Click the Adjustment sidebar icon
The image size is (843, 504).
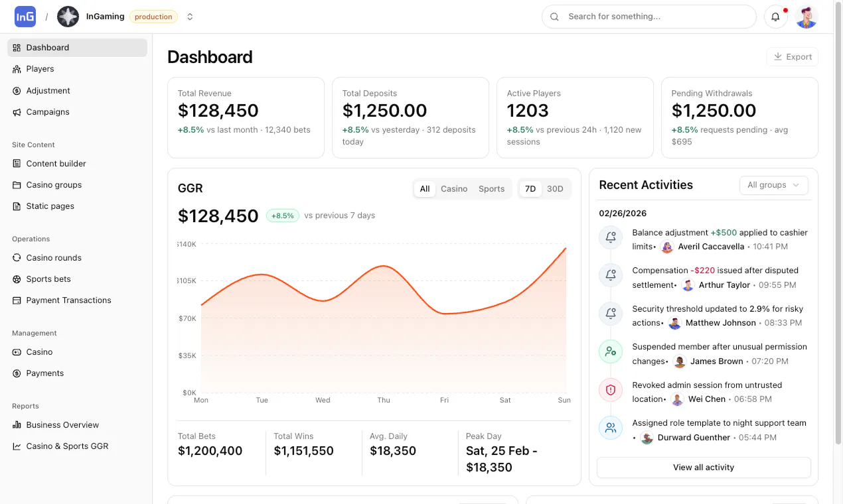click(17, 91)
